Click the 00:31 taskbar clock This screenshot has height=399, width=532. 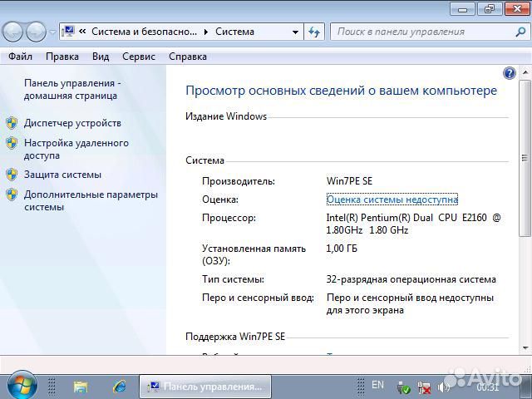(488, 387)
